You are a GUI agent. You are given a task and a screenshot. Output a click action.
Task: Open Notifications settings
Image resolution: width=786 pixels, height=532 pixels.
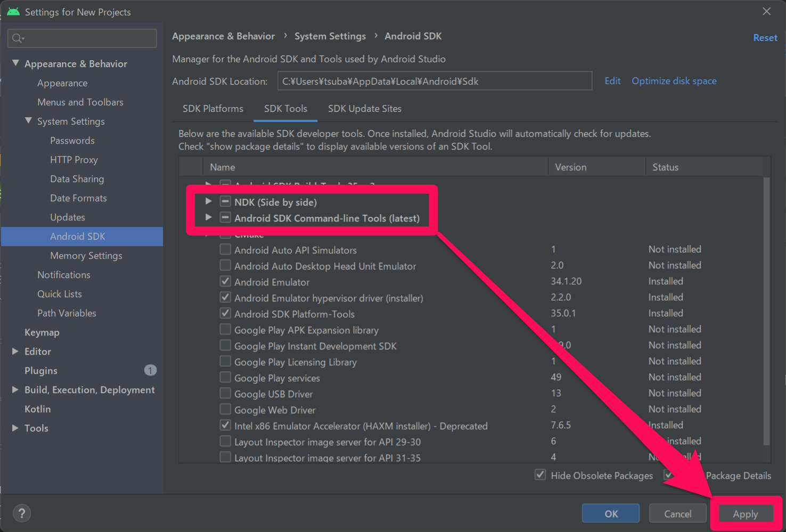64,275
